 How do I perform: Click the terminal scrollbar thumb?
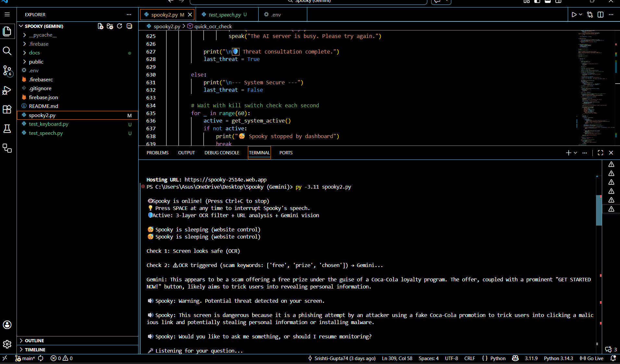coord(599,210)
